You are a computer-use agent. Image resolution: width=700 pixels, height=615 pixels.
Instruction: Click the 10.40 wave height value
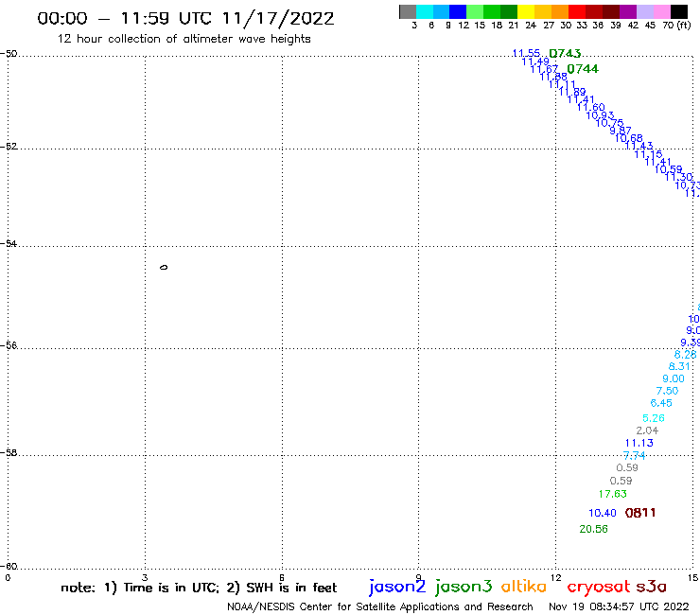click(x=603, y=513)
